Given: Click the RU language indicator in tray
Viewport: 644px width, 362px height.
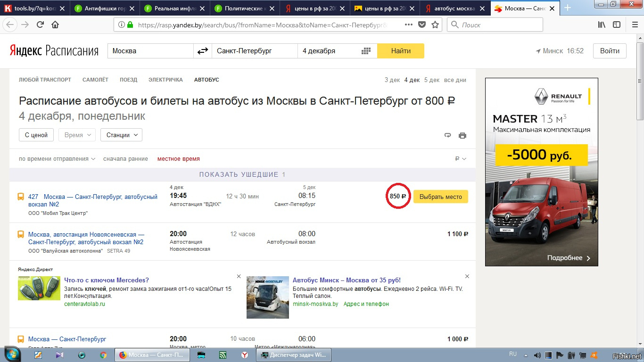Looking at the screenshot, I should [x=513, y=354].
